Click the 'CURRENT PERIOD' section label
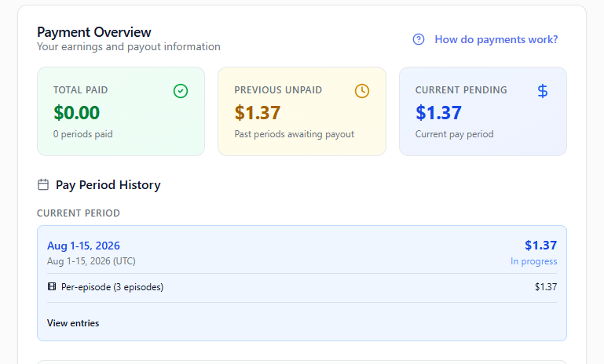The width and height of the screenshot is (604, 364). point(79,213)
